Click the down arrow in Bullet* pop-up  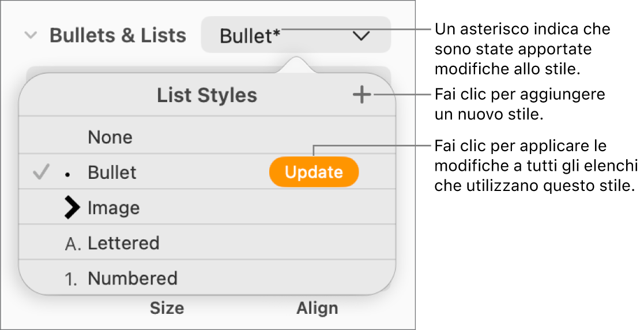pos(361,36)
